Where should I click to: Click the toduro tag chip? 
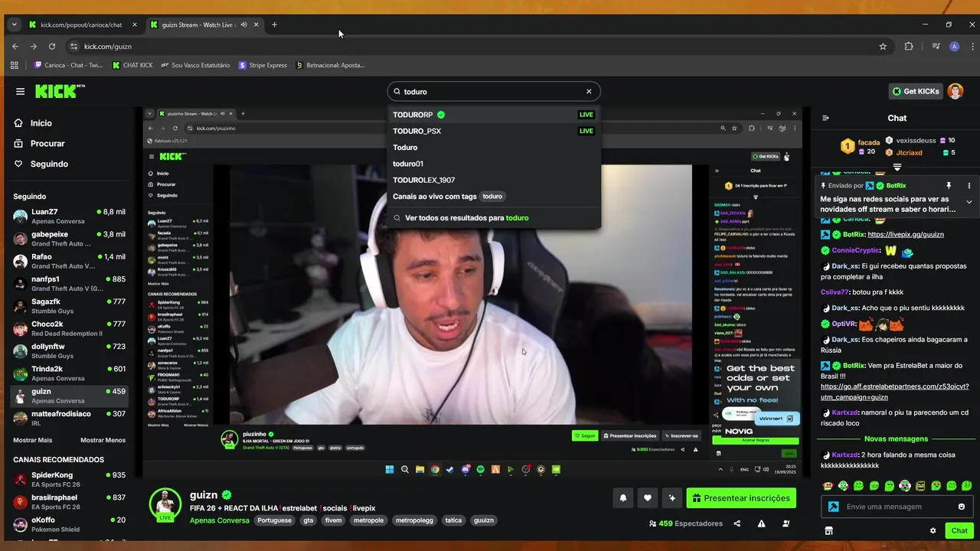(x=492, y=197)
